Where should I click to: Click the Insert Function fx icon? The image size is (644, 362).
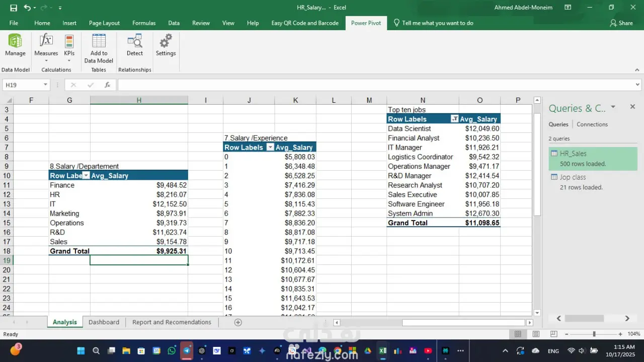click(107, 85)
